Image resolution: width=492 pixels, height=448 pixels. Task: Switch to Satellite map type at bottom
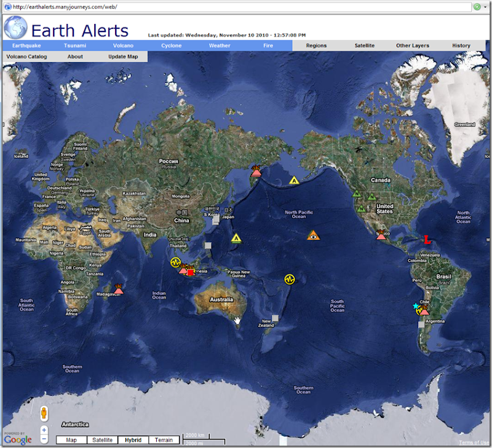[x=102, y=440]
